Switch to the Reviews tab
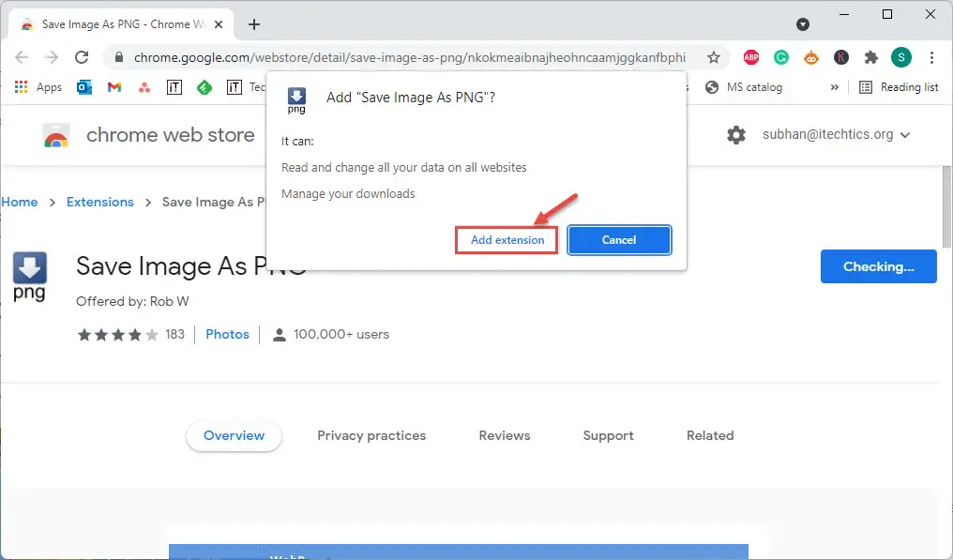This screenshot has width=953, height=560. (x=505, y=435)
